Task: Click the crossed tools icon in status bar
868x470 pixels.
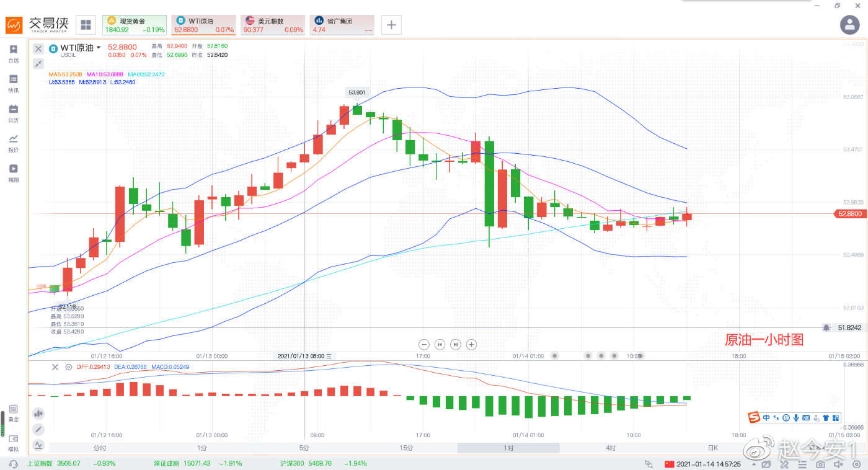Action: [784, 464]
